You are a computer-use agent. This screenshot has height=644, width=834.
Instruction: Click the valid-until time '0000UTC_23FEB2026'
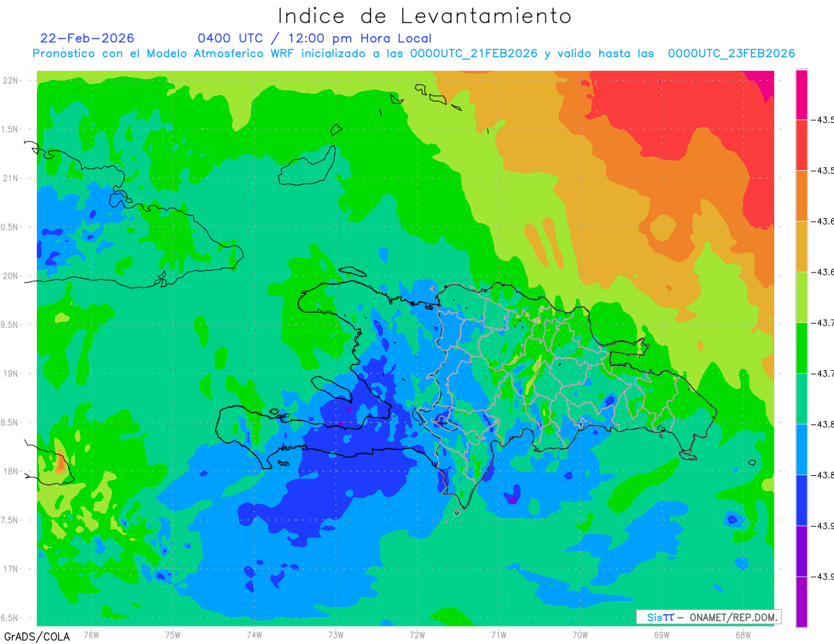pos(731,53)
